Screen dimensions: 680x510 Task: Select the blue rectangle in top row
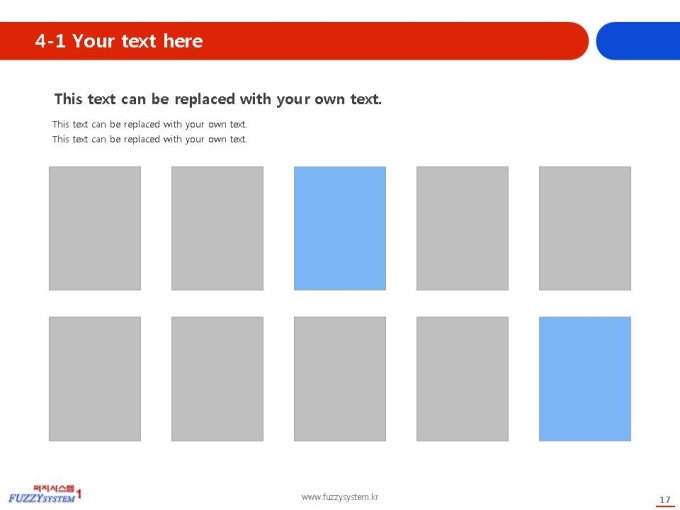340,228
